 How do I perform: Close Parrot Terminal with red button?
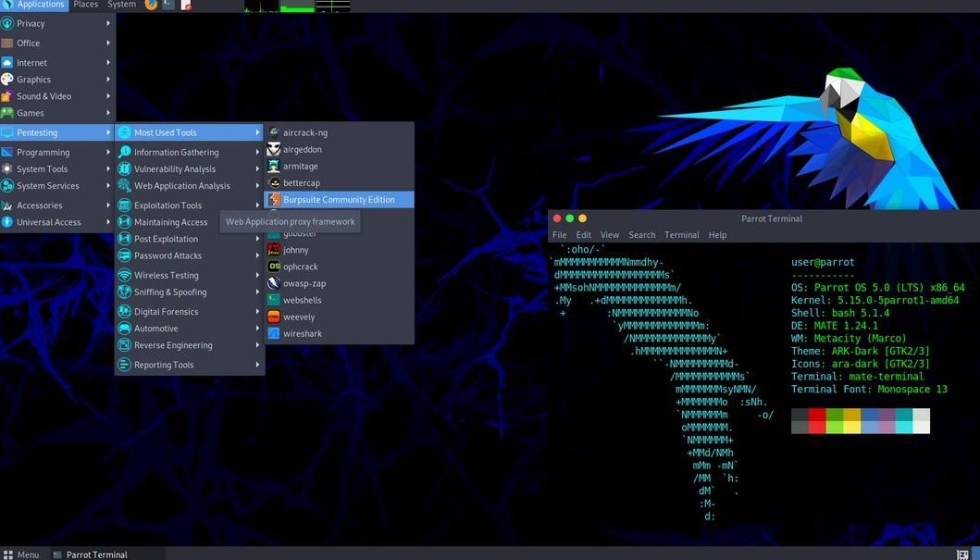coord(557,218)
